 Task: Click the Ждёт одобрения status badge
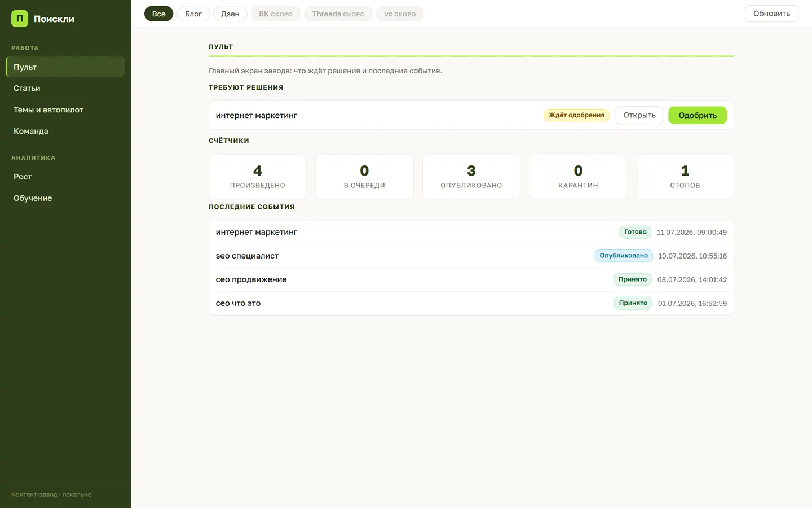(576, 115)
